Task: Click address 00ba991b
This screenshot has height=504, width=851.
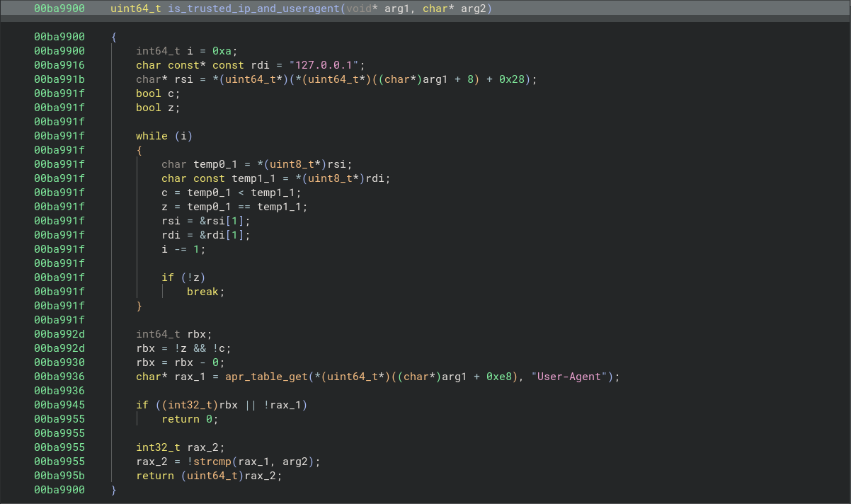Action: (59, 79)
